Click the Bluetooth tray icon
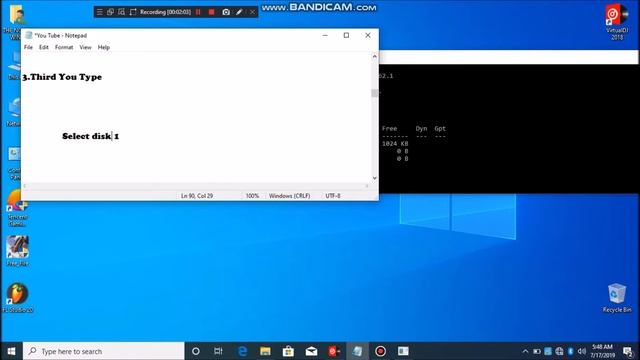The height and width of the screenshot is (360, 640). (x=570, y=351)
